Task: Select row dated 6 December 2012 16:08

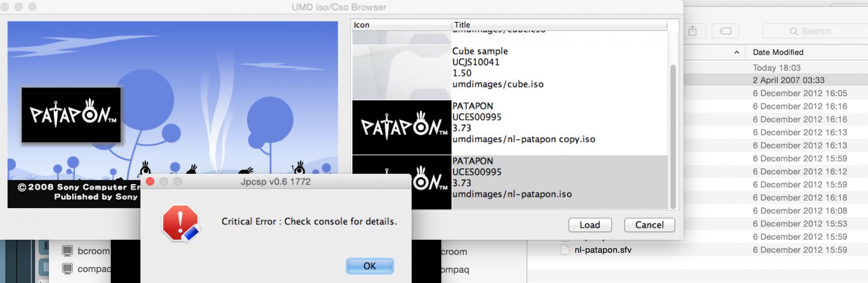Action: [776, 211]
